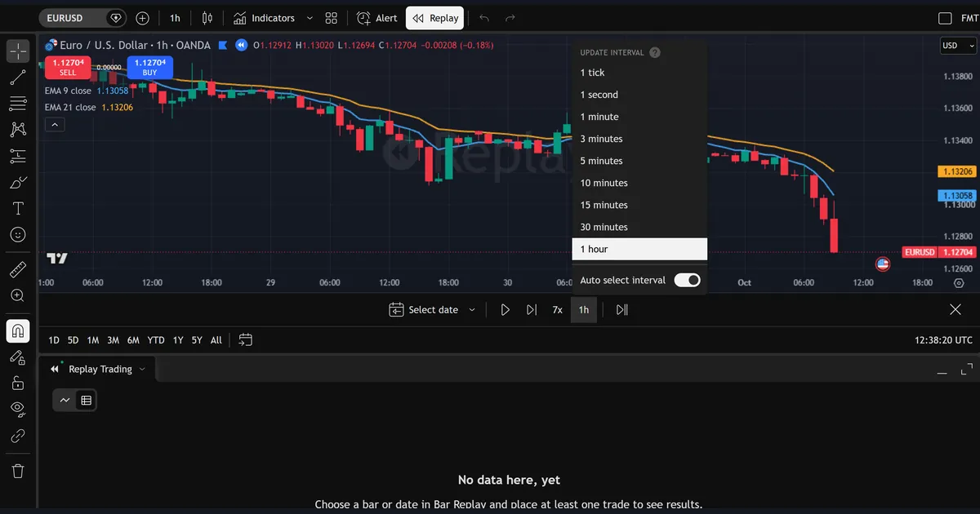Select the 1 hour update interval
980x514 pixels.
tap(639, 249)
